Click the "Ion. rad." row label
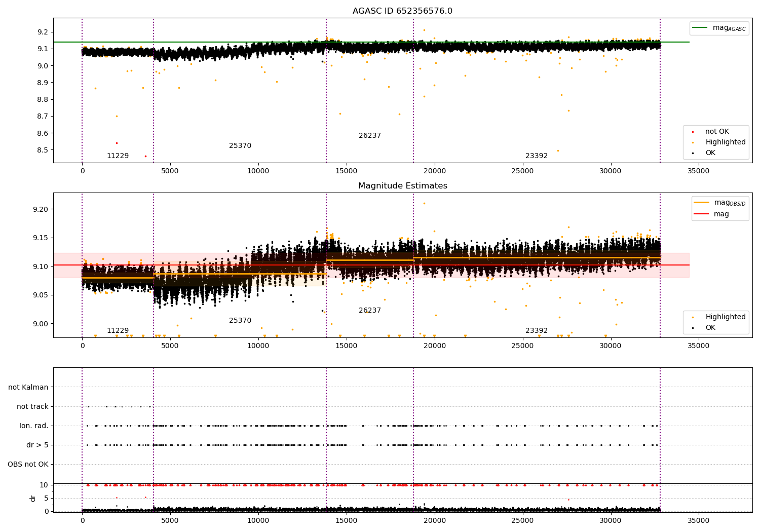 [x=34, y=426]
